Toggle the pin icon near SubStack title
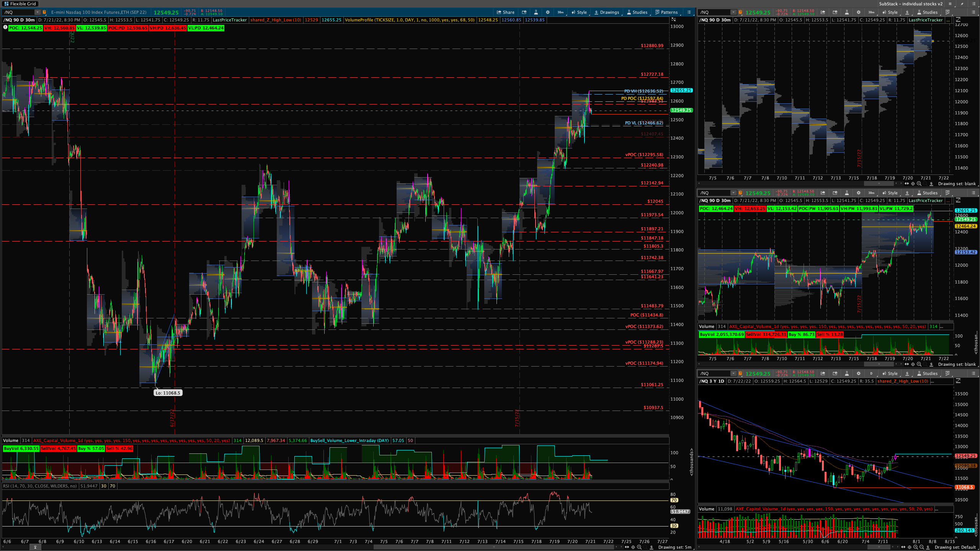This screenshot has width=980, height=551. (x=962, y=4)
